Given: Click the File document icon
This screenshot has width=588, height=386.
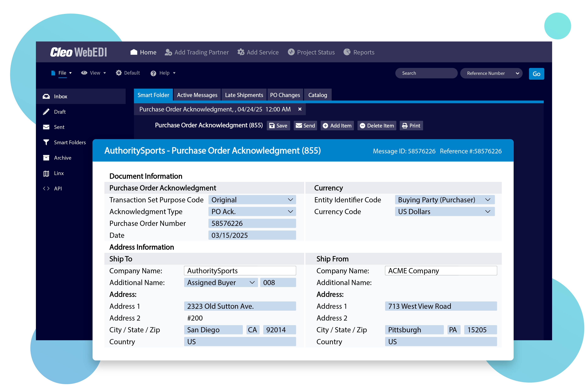Looking at the screenshot, I should tap(53, 73).
